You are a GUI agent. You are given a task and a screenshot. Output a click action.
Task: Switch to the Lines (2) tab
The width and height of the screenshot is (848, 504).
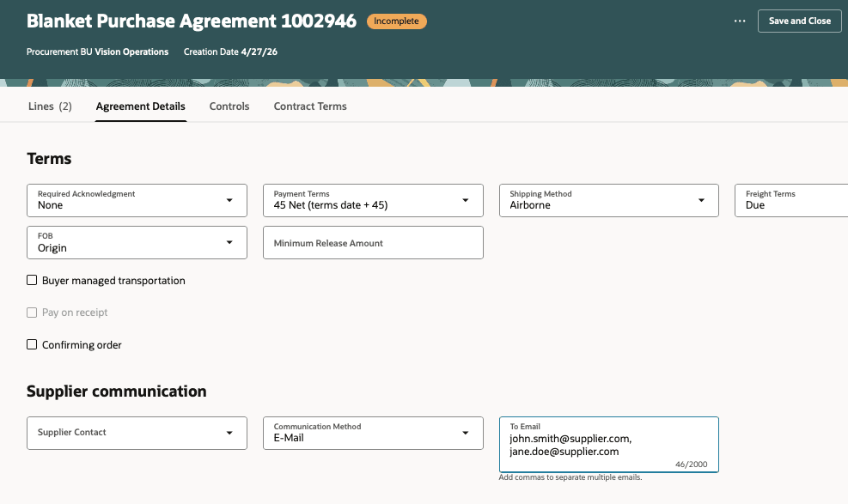click(x=50, y=106)
